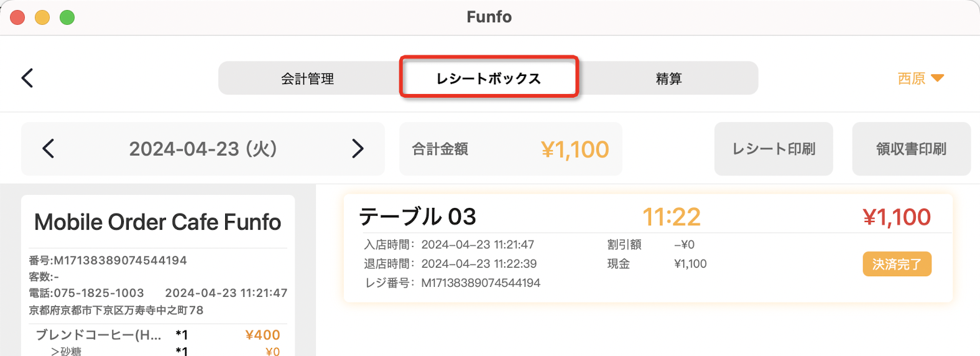Open the 西原 staff dropdown

(x=921, y=78)
